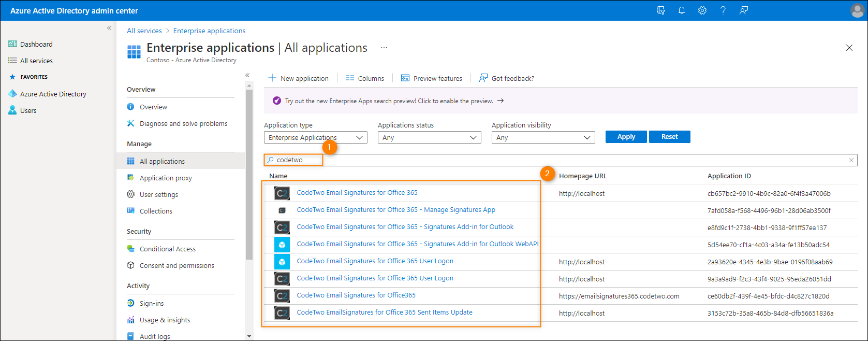868x341 pixels.
Task: Sort by the Name column header
Action: [x=278, y=176]
